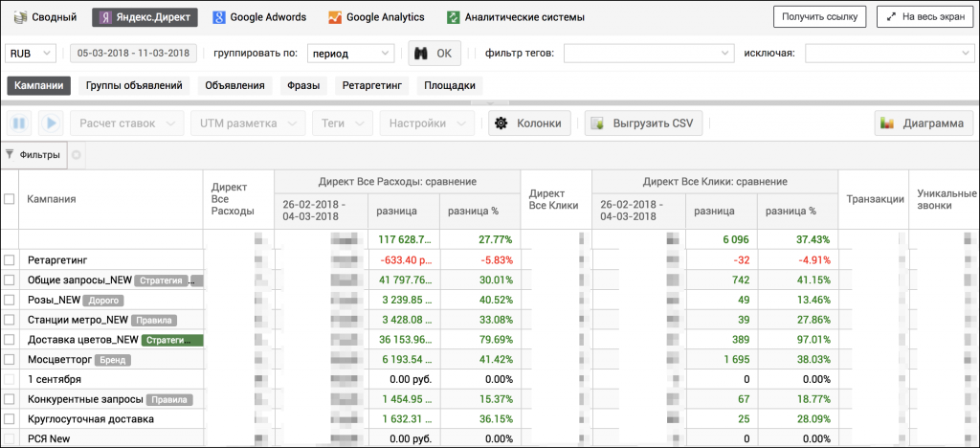Viewport: 980px width, 448px height.
Task: Check the Мосцветторг row checkbox
Action: click(10, 360)
